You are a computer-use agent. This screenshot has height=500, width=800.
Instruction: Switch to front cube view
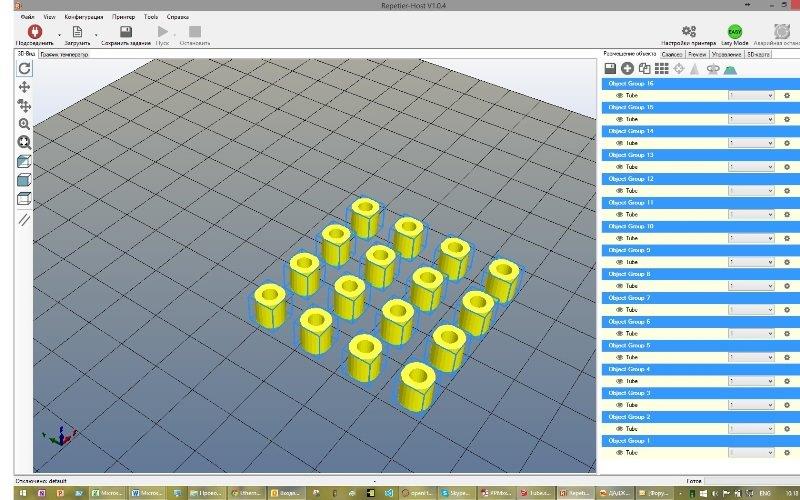24,180
